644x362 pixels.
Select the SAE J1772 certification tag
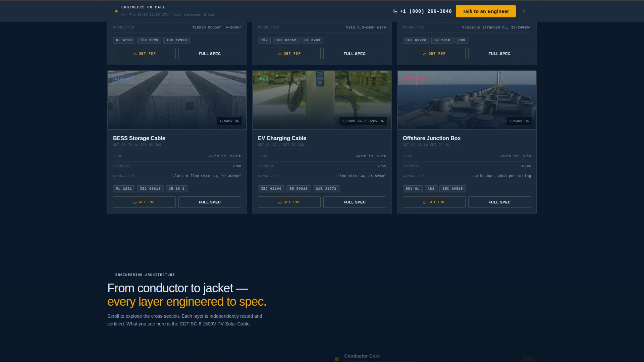point(326,189)
